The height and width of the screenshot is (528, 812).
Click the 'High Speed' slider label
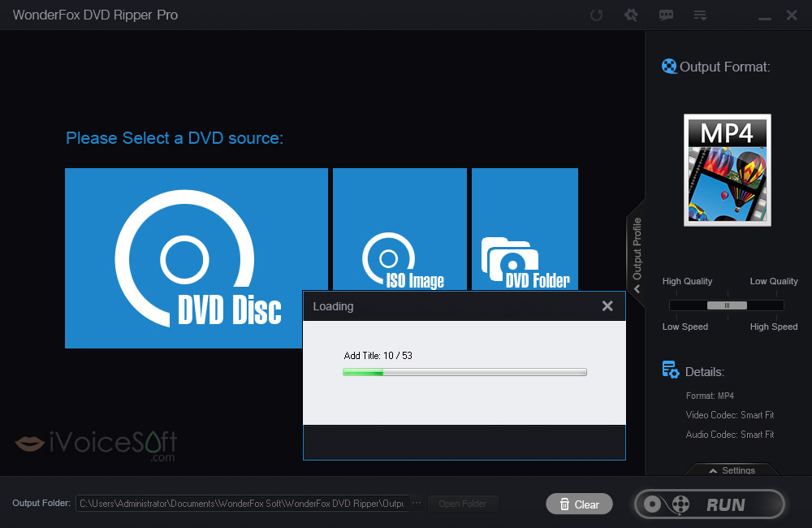[x=774, y=327]
